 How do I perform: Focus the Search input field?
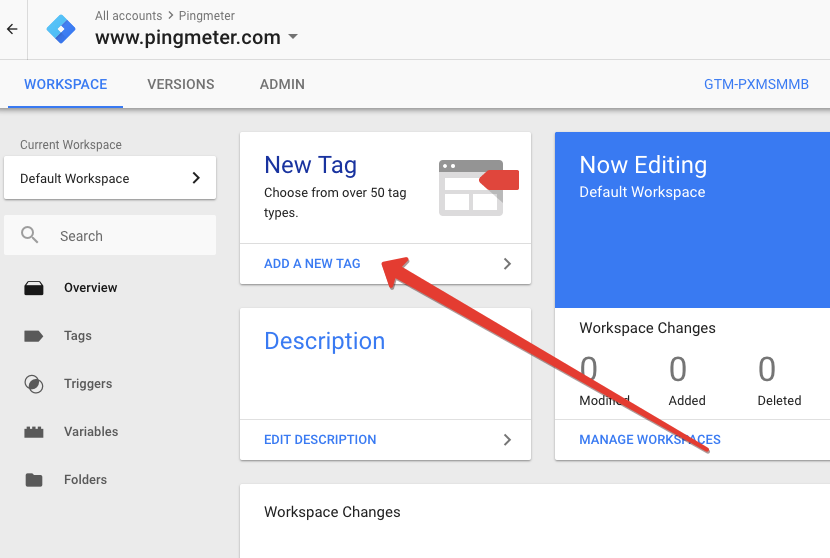click(110, 235)
